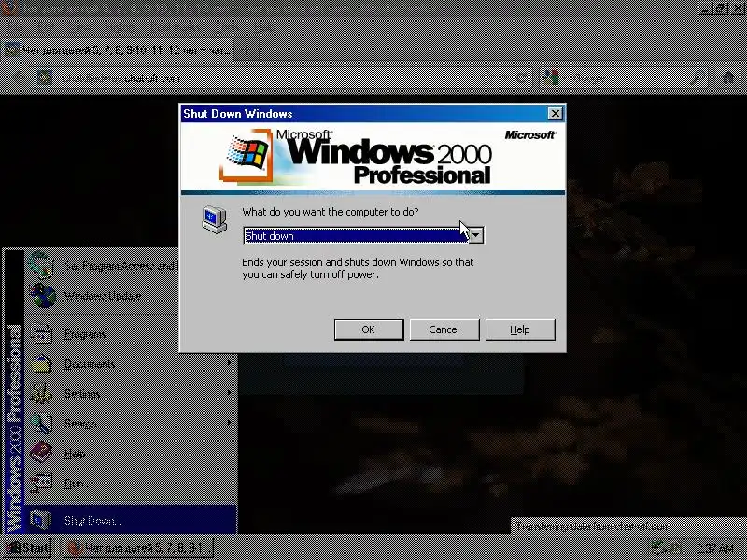Open Documents in the Start menu
This screenshot has width=747, height=560.
[x=131, y=364]
